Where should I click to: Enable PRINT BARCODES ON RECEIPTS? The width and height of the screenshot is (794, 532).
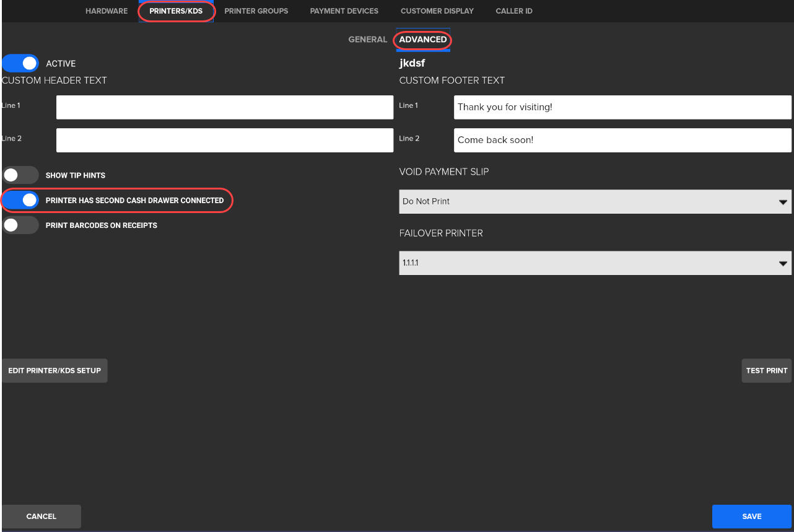[x=20, y=225]
